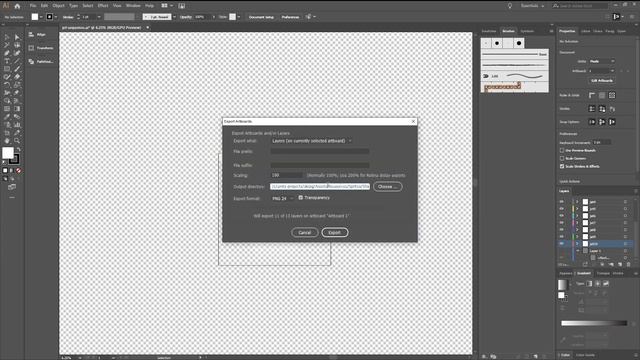Click the Stroke color swatch in control bar
The width and height of the screenshot is (640, 360).
pyautogui.click(x=49, y=17)
